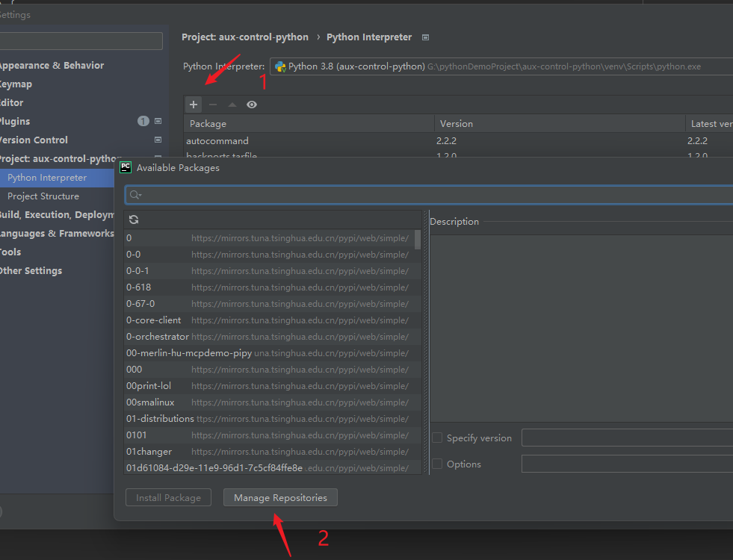This screenshot has width=733, height=560.
Task: Click the PyCharm icon in Available Packages title
Action: 126,168
